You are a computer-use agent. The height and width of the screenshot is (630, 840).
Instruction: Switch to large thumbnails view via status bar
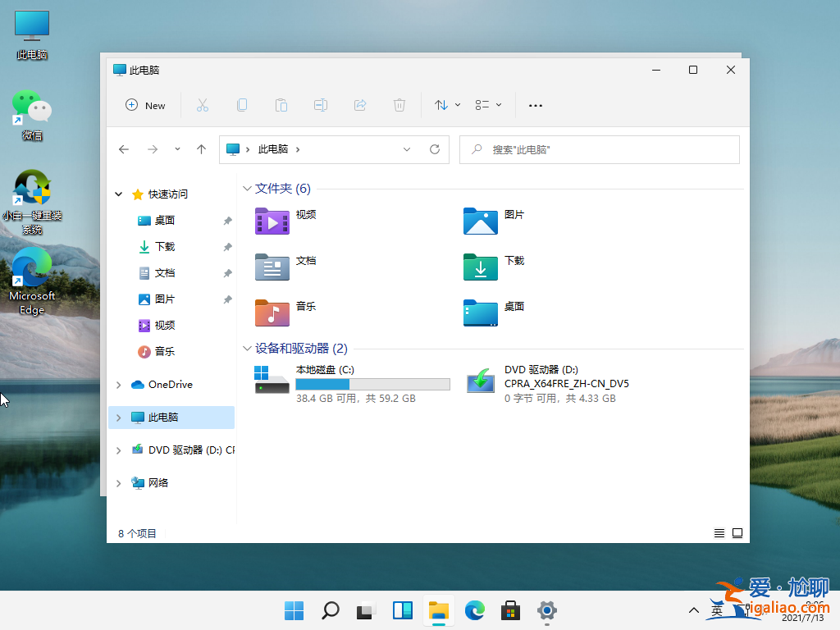click(737, 532)
